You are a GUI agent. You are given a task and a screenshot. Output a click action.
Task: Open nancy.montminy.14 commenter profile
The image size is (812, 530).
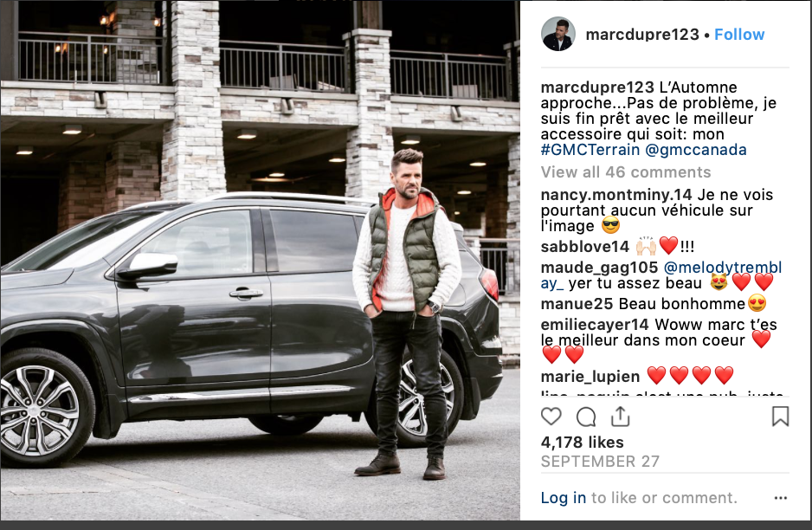(616, 196)
